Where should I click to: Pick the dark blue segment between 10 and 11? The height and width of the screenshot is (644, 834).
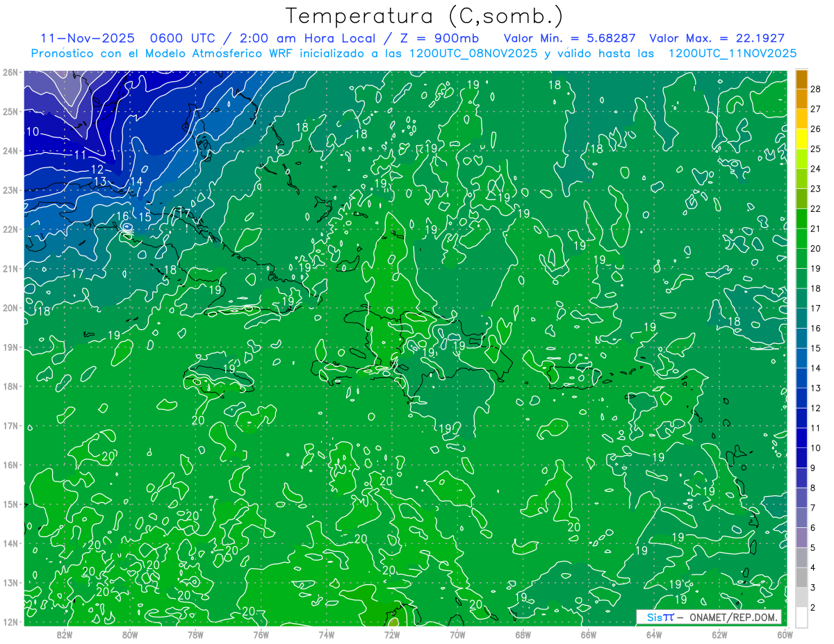click(x=801, y=438)
